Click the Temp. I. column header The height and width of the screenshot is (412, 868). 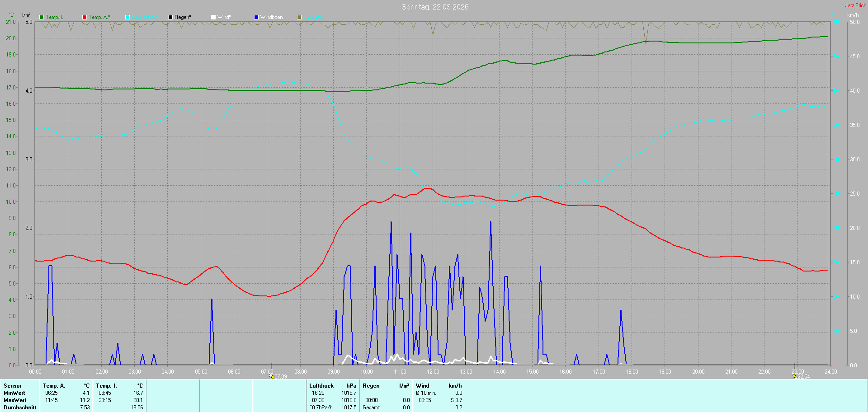(106, 386)
